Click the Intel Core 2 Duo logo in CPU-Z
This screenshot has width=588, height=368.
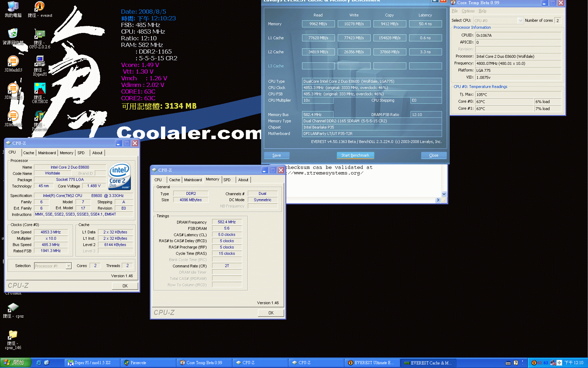[x=120, y=176]
